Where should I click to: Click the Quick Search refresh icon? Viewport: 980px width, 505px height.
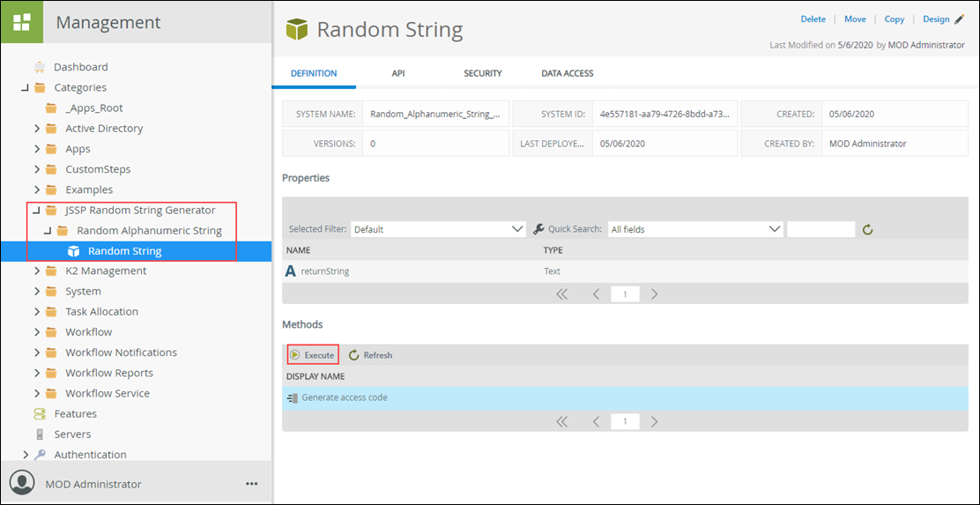[x=867, y=230]
